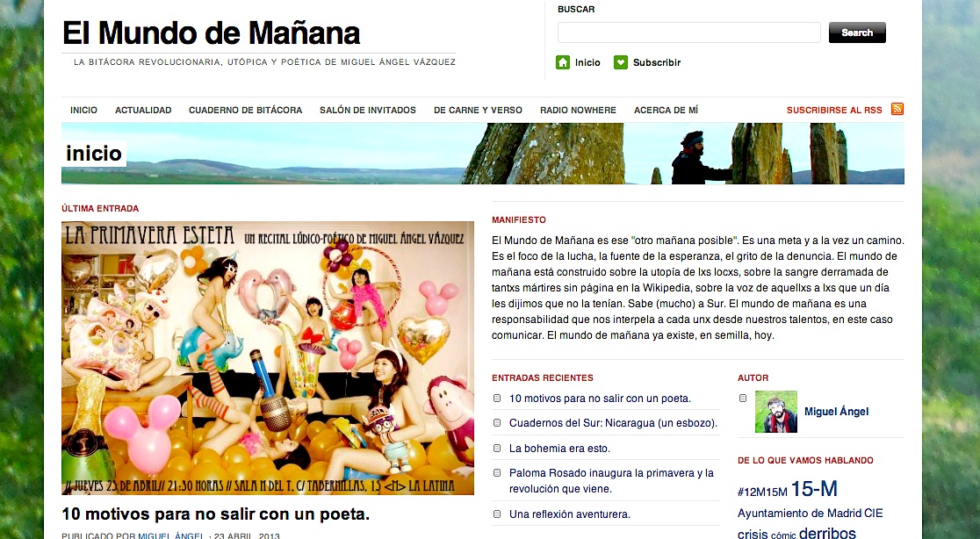Open Miguel Ángel author avatar photo
Screen dimensions: 980x539
tap(776, 412)
